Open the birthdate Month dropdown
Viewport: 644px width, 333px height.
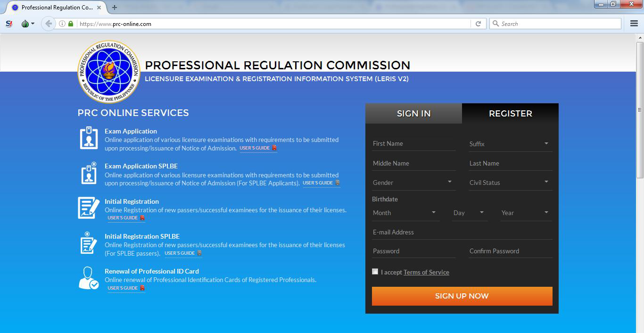pyautogui.click(x=405, y=213)
